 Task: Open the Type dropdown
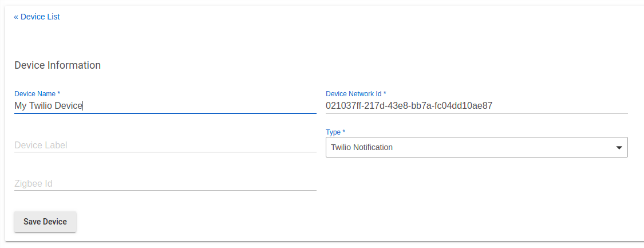(476, 147)
